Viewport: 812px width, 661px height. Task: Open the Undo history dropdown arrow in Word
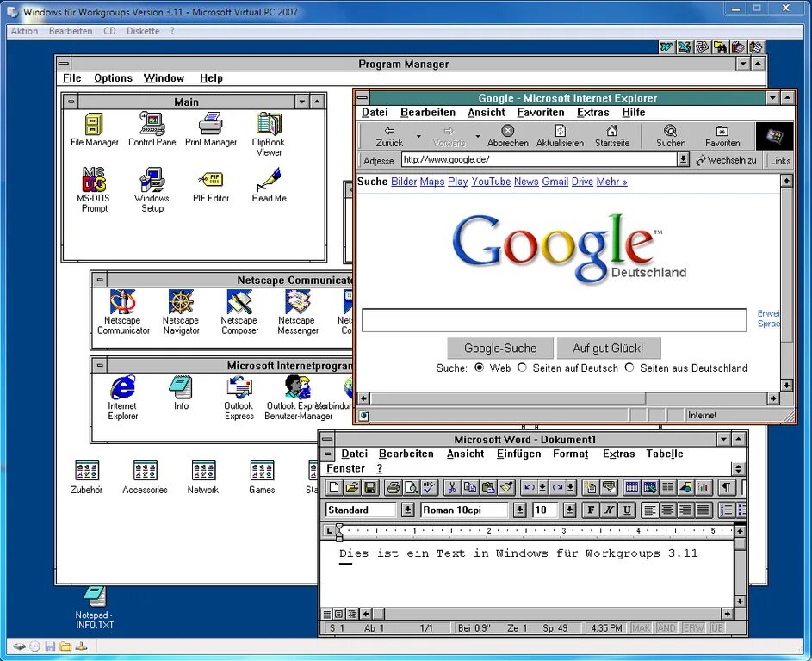click(542, 487)
